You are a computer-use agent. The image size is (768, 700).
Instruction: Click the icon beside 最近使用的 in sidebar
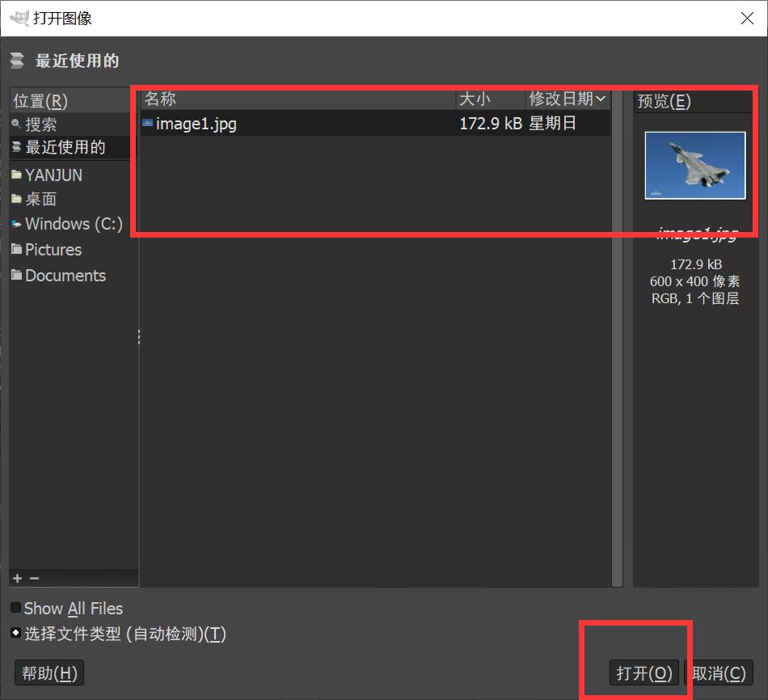click(x=16, y=147)
